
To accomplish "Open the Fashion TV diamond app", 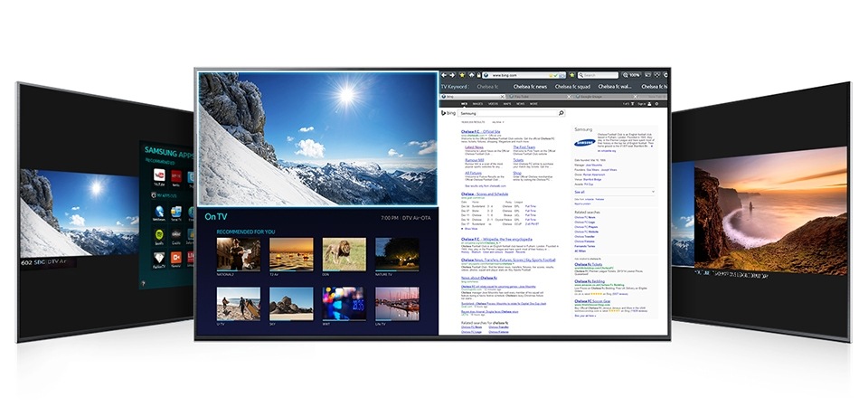I will click(x=159, y=258).
